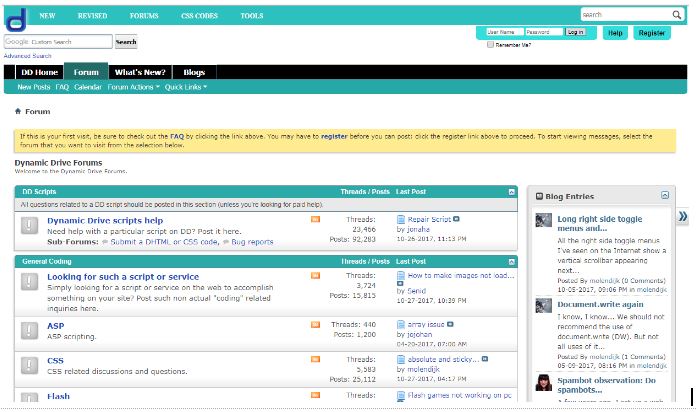
Task: Click the Dynamic Drive 'd' logo
Action: pos(16,20)
